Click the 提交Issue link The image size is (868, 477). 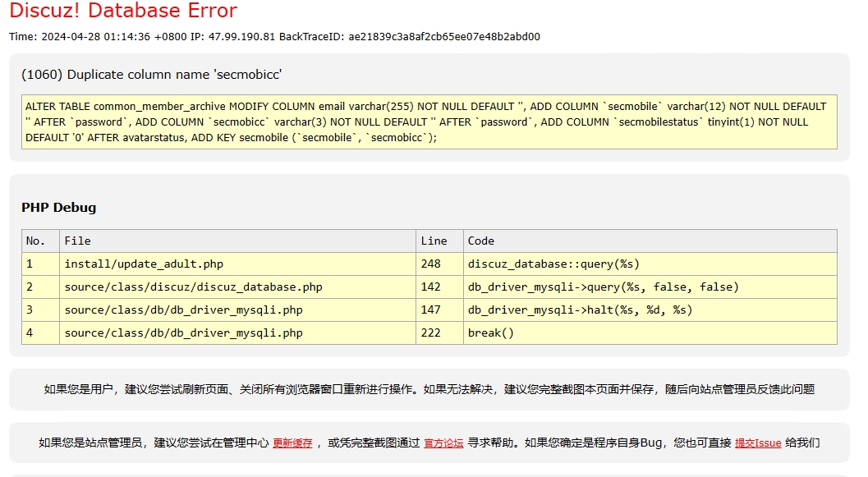(x=757, y=443)
